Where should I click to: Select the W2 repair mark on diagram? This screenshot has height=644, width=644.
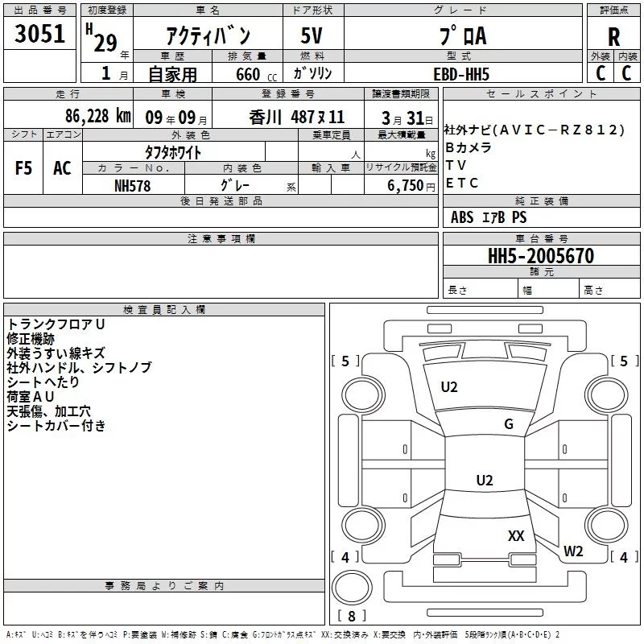tap(573, 551)
